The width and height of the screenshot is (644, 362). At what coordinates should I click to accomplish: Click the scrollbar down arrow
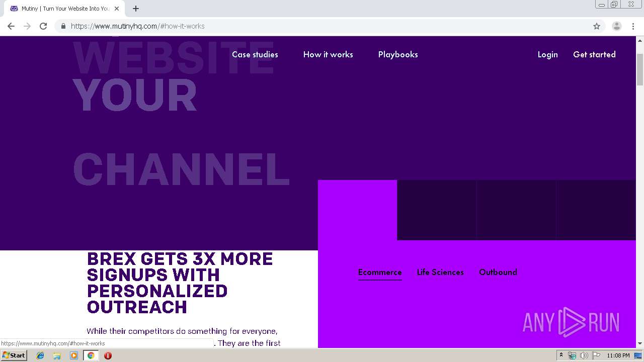coord(640,344)
